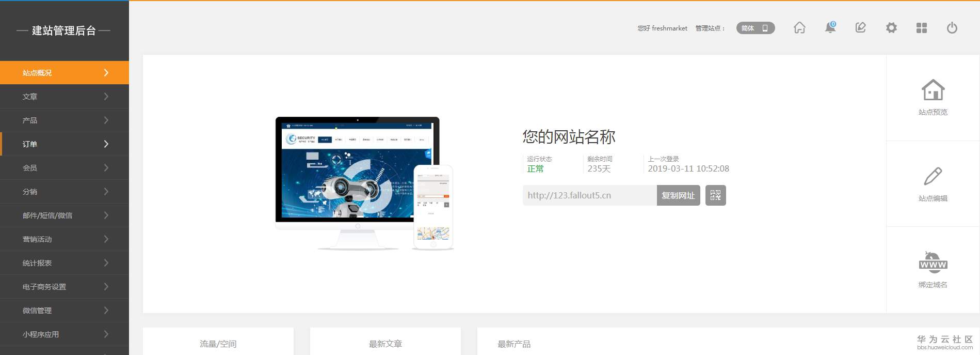The image size is (980, 355).
Task: Click the 建站管理后台 header title
Action: click(x=64, y=31)
